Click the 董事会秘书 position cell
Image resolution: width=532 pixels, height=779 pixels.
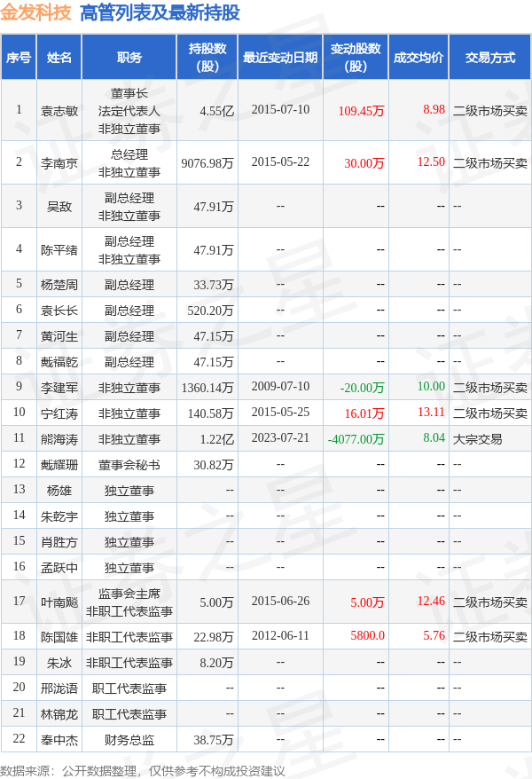(129, 465)
